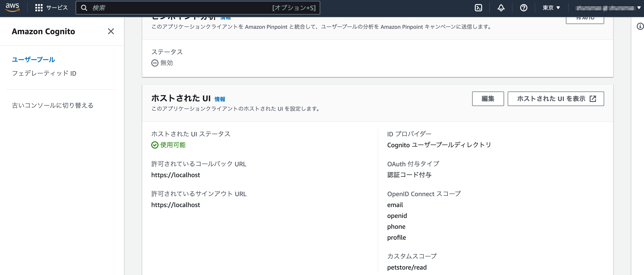Select ユーザープール in the sidebar
Viewport: 644px width, 275px height.
(34, 60)
